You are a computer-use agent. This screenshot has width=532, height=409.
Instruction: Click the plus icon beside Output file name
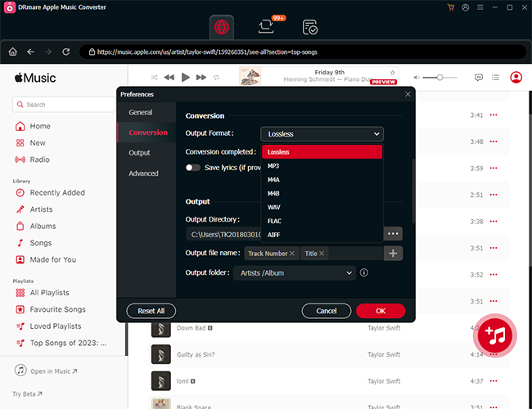tap(393, 254)
